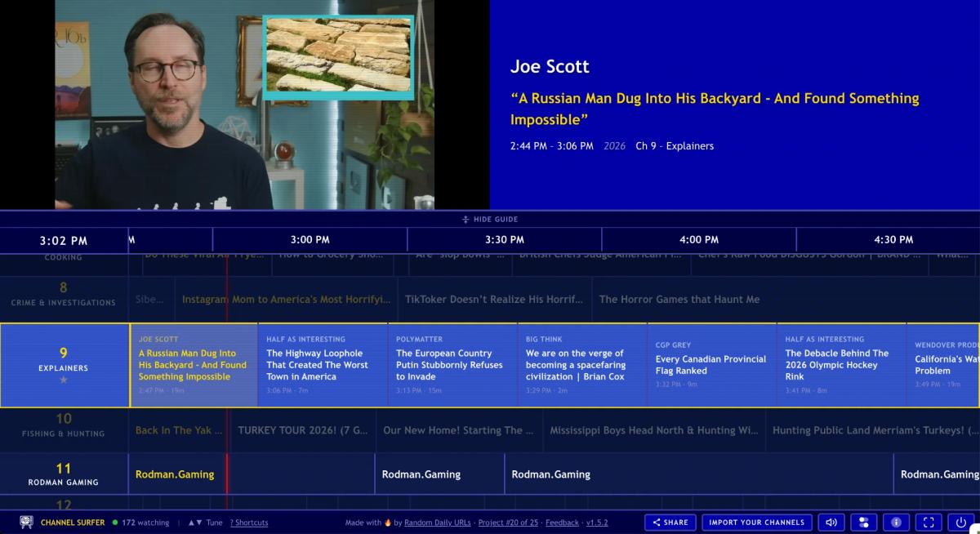Mute the audio via the speaker icon
This screenshot has width=980, height=534.
pos(831,523)
